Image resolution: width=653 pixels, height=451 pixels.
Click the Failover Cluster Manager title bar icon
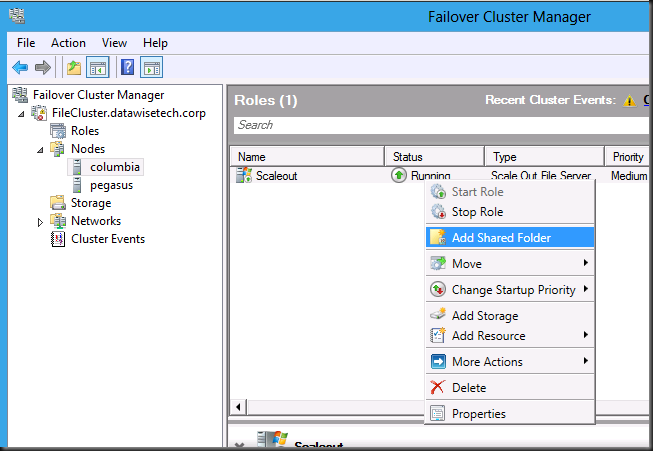(x=17, y=16)
